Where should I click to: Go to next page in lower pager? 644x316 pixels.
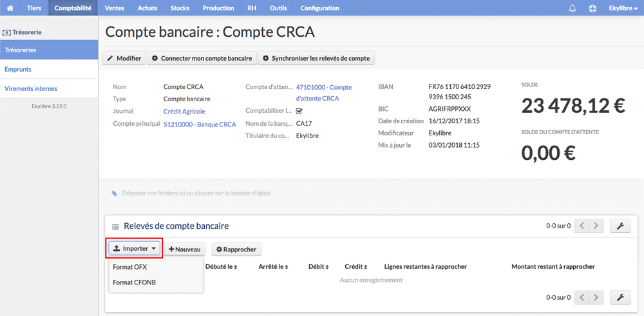tap(596, 297)
